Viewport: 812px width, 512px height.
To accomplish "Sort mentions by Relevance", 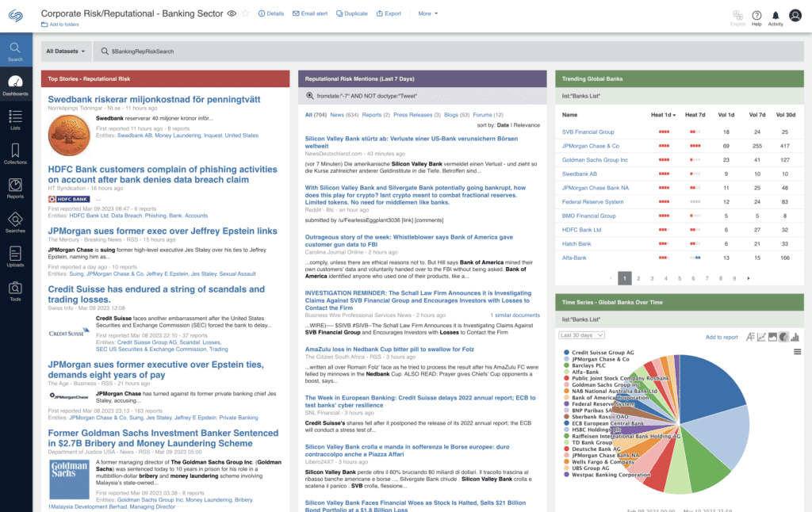I will click(x=527, y=125).
